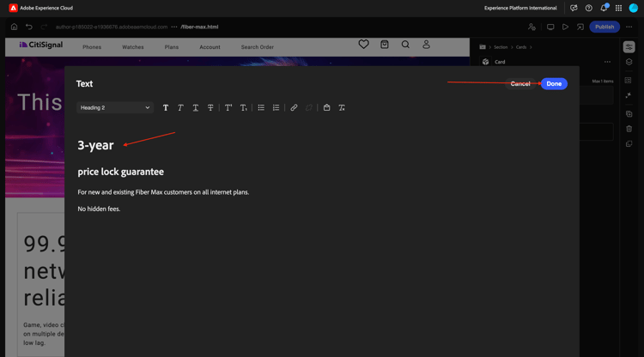Screen dimensions: 644x357
Task: Open the content tree layers icon
Action: coord(629,62)
